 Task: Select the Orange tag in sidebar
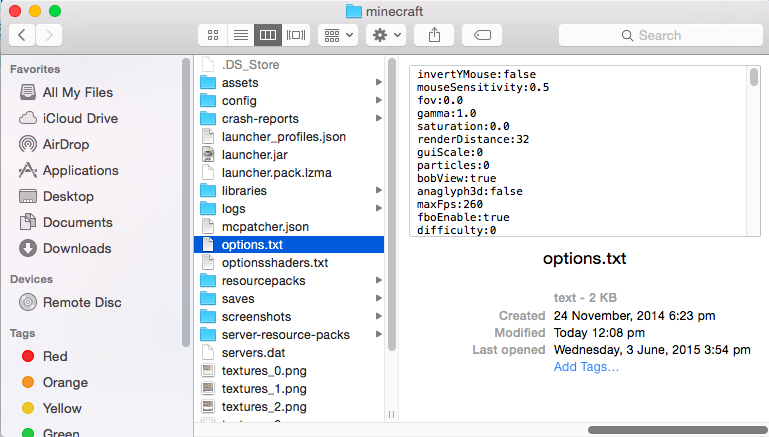coord(65,382)
